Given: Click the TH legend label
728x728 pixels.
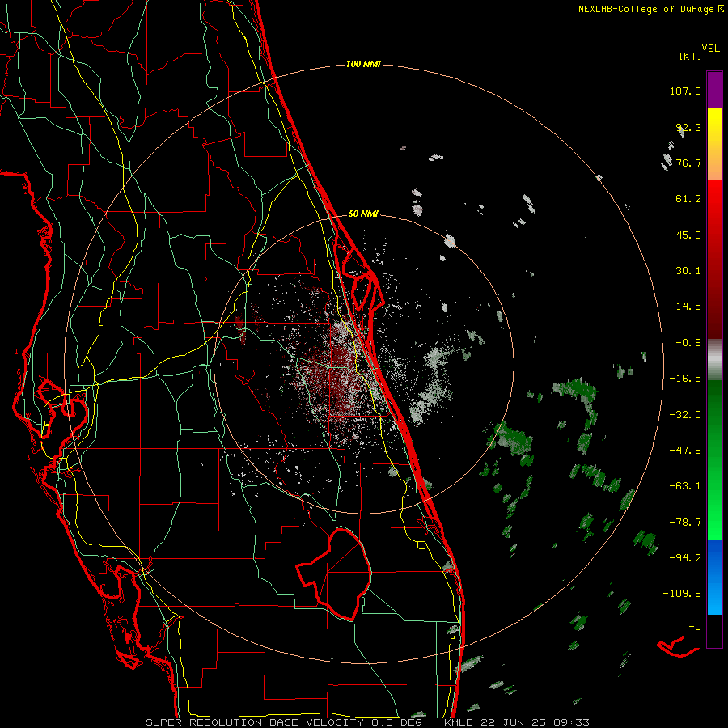Looking at the screenshot, I should coord(695,630).
